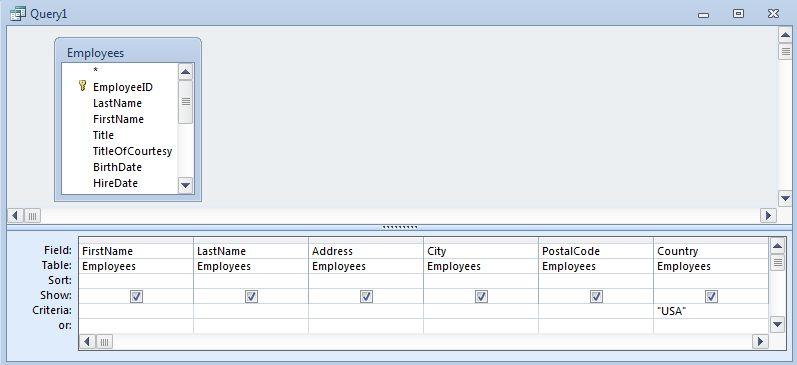Click the pane divider handle
Image resolution: width=797 pixels, height=365 pixels.
pos(400,227)
